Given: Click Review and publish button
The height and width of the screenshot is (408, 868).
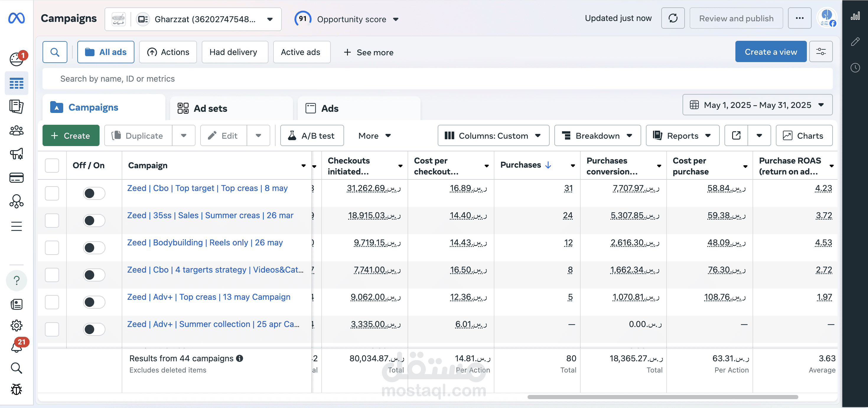Looking at the screenshot, I should pyautogui.click(x=736, y=18).
